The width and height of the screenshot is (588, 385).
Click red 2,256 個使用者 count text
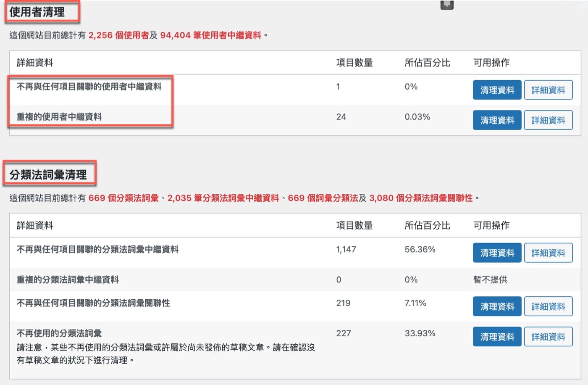tap(118, 35)
